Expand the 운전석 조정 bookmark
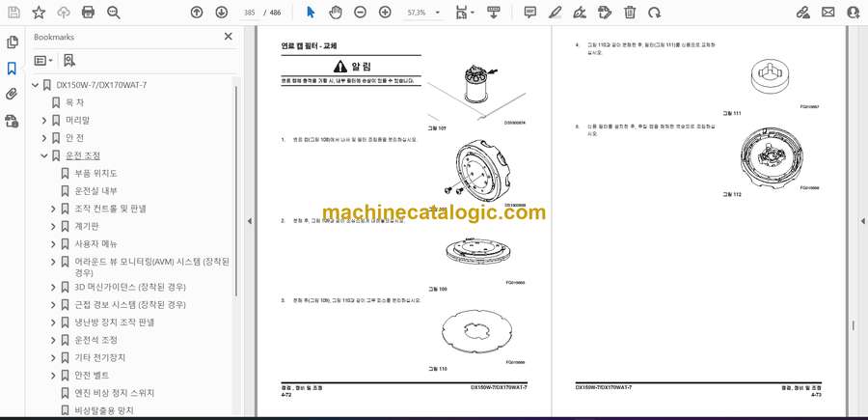868x420 pixels. click(x=53, y=340)
